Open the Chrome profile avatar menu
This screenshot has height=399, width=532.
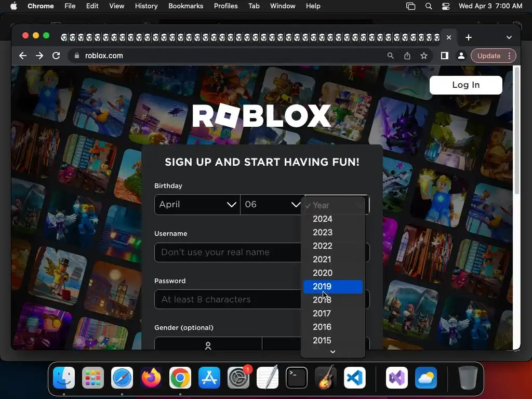pyautogui.click(x=461, y=56)
